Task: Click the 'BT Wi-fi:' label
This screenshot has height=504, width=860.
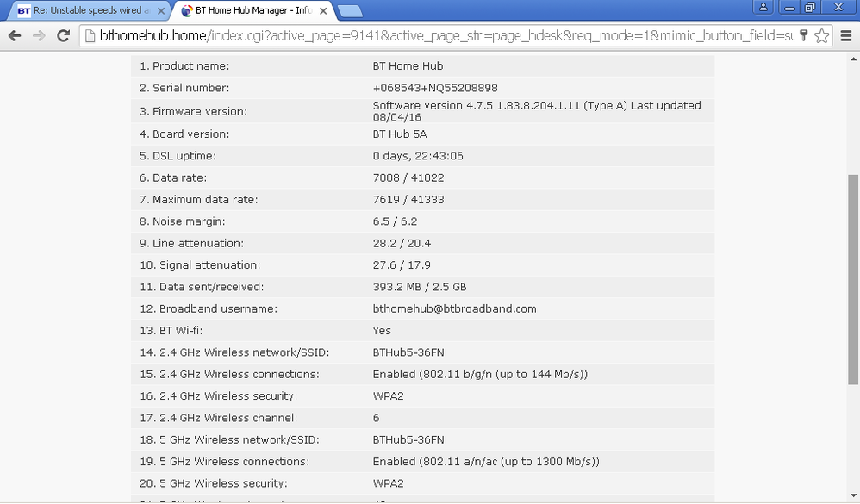Action: point(180,331)
